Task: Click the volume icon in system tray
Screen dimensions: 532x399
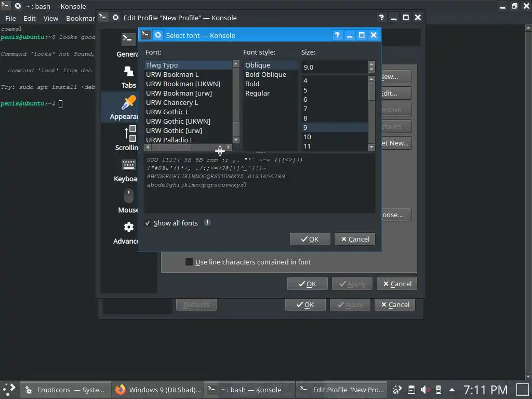Action: point(425,390)
